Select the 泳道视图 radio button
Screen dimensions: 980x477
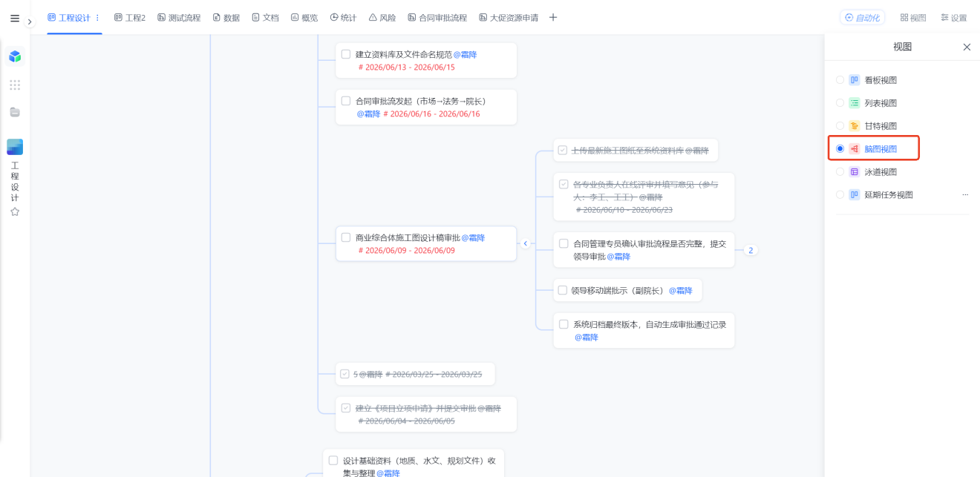pos(840,172)
